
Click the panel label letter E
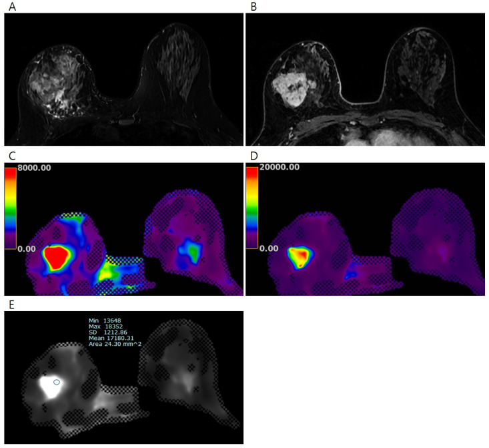pos(8,303)
